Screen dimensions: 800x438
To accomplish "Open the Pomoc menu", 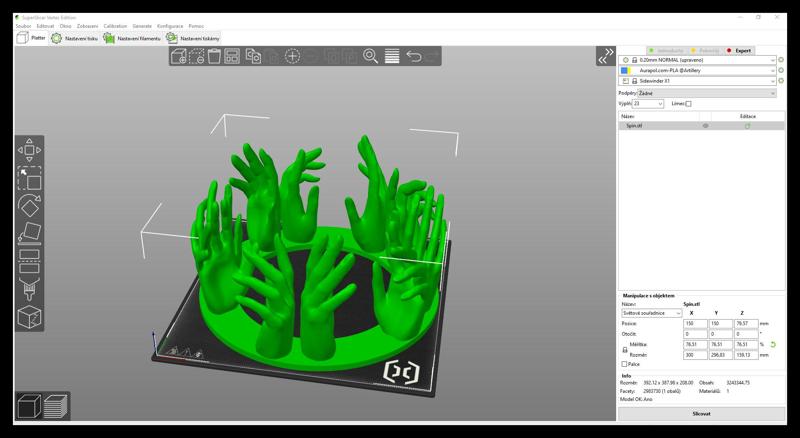I will [196, 26].
